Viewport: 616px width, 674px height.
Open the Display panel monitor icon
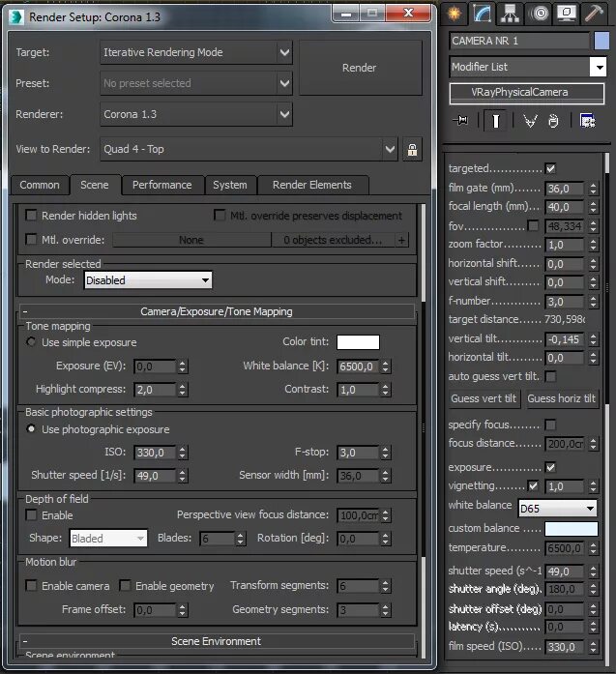tap(567, 14)
